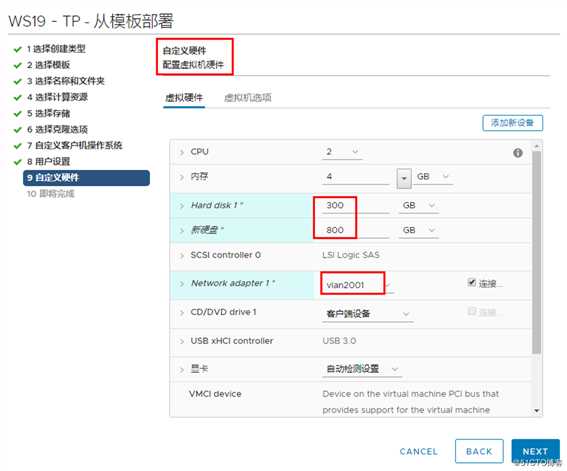Select step 9 自定义硬件
Image resolution: width=567 pixels, height=471 pixels.
(x=86, y=178)
